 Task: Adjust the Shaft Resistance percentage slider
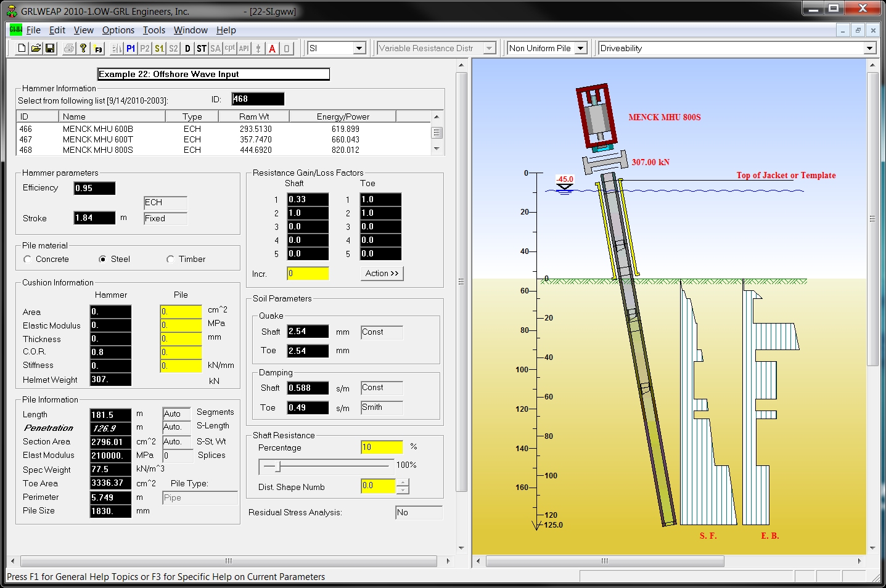(x=278, y=467)
